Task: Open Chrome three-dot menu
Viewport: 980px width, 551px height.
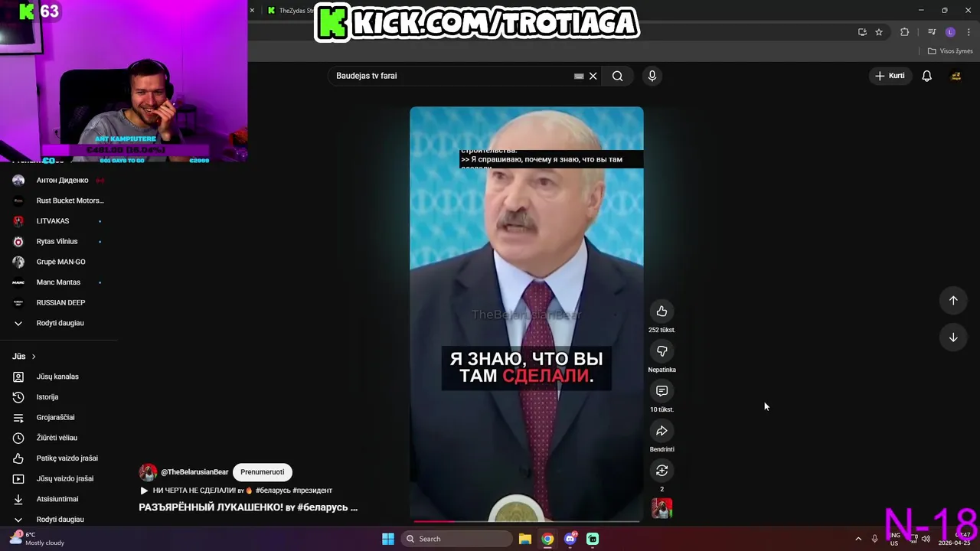Action: (969, 32)
